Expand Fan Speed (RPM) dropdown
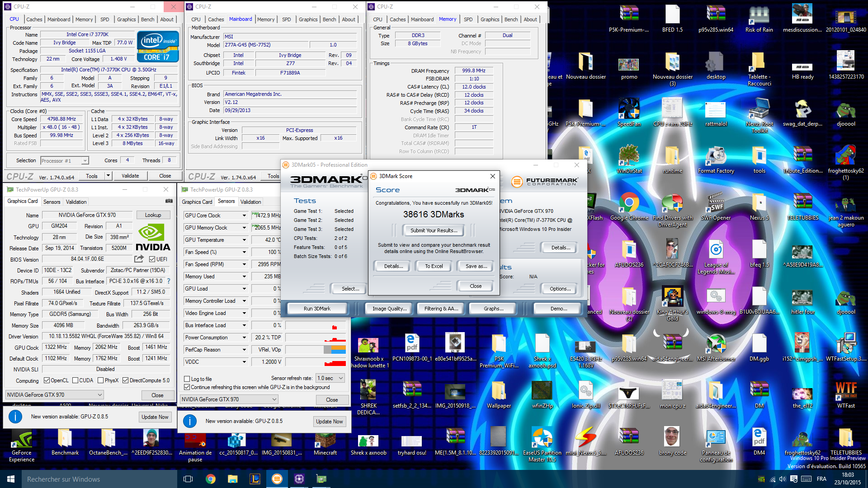The width and height of the screenshot is (868, 488). (x=244, y=264)
